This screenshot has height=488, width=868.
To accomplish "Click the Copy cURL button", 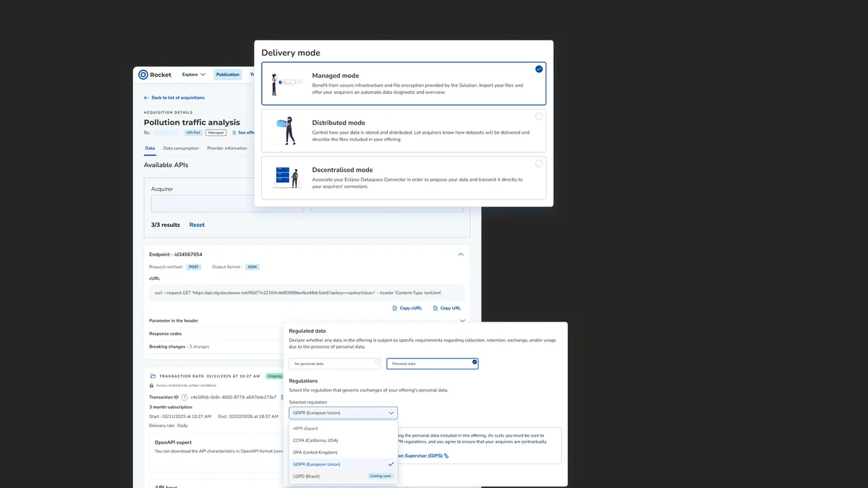I will (x=407, y=308).
